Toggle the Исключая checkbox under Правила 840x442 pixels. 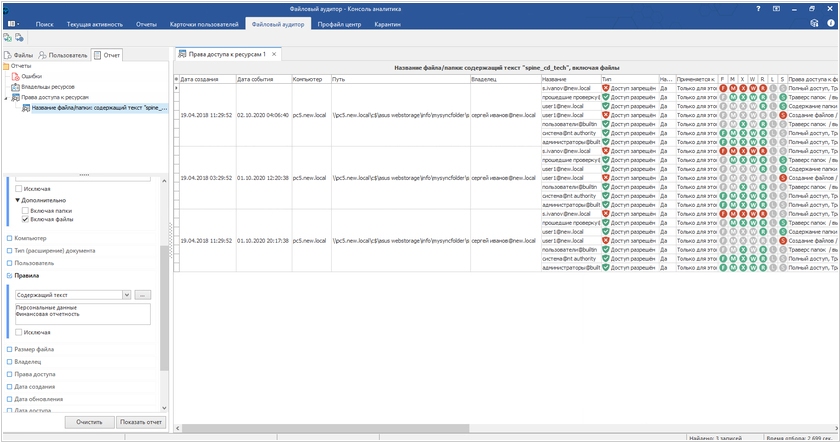pyautogui.click(x=19, y=332)
